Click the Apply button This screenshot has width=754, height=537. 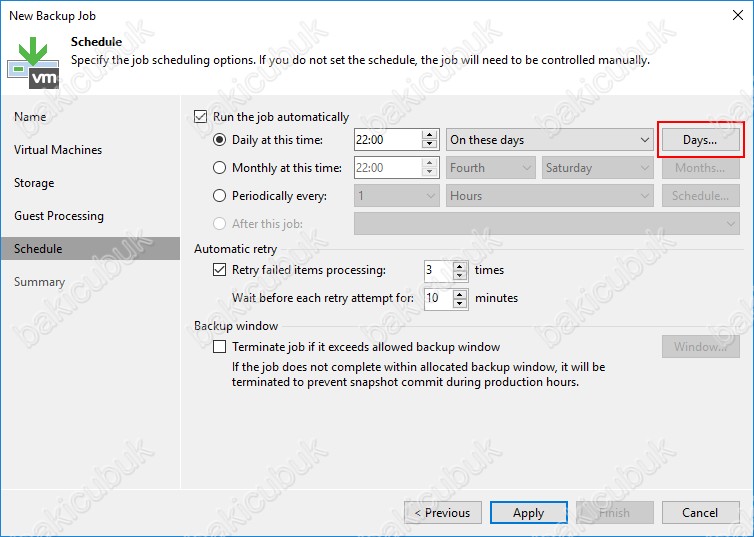pyautogui.click(x=528, y=512)
